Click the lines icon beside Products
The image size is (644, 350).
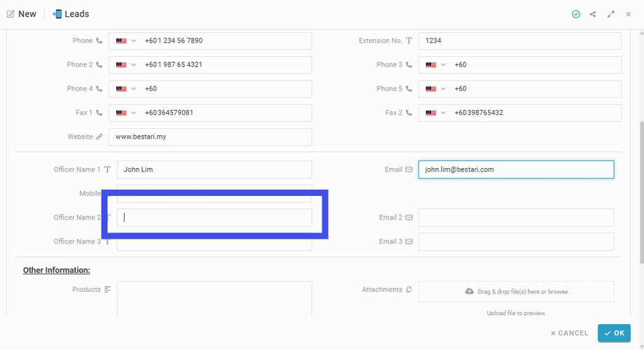[107, 290]
